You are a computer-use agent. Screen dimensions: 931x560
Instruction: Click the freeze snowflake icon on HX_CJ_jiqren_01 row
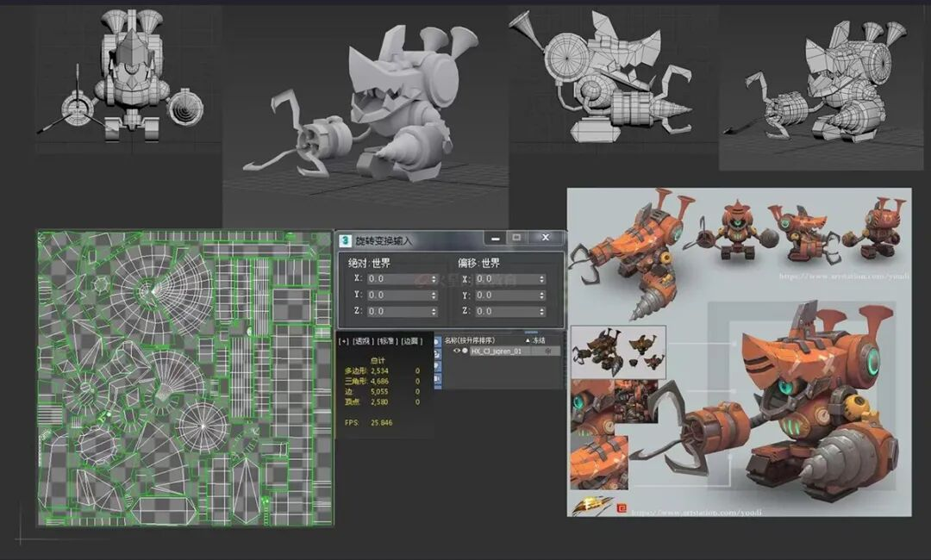point(547,352)
